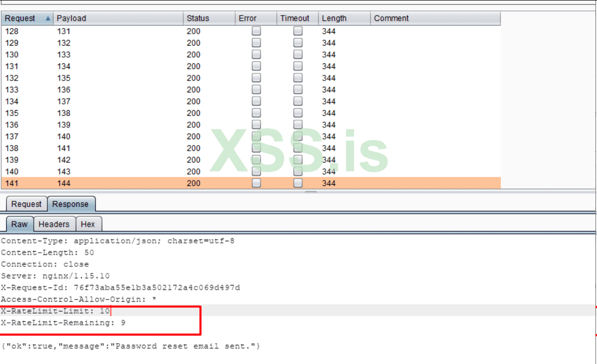Click the Content-Length: 50 header line
This screenshot has width=597, height=364.
pos(47,252)
